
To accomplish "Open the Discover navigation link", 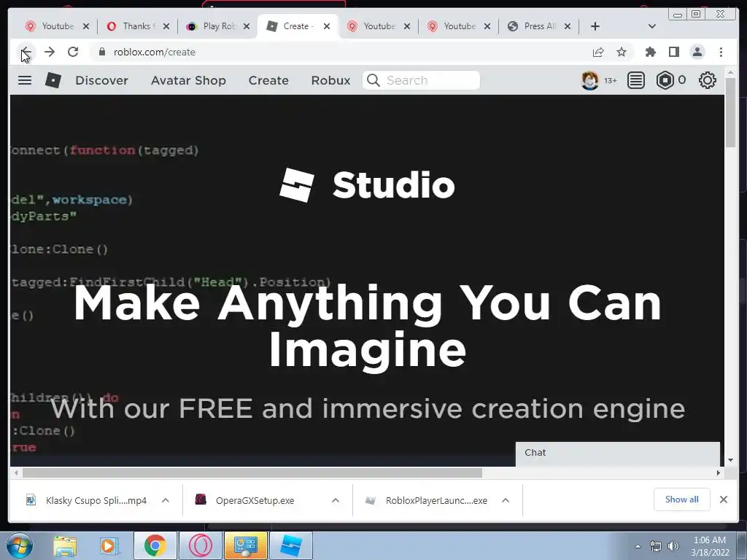I will [x=101, y=80].
